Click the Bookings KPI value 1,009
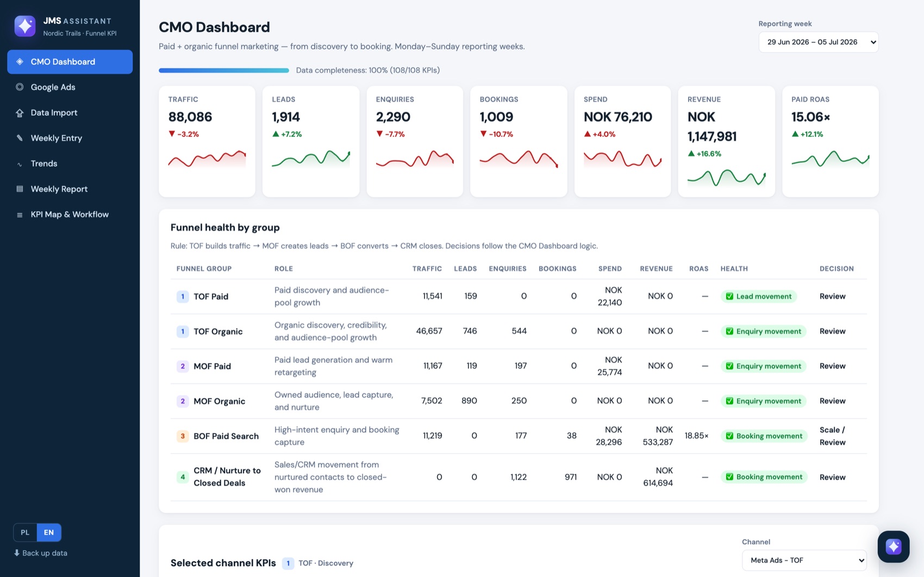This screenshot has height=577, width=924. tap(496, 117)
